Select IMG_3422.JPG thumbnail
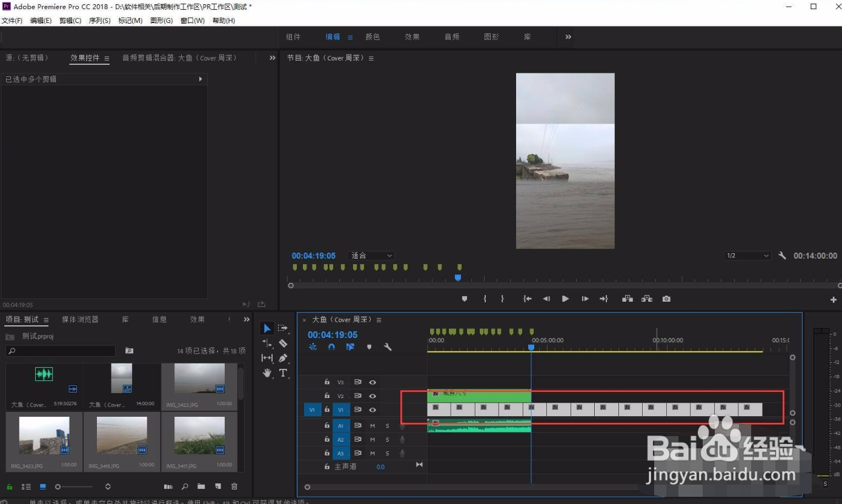The image size is (842, 504). point(199,379)
